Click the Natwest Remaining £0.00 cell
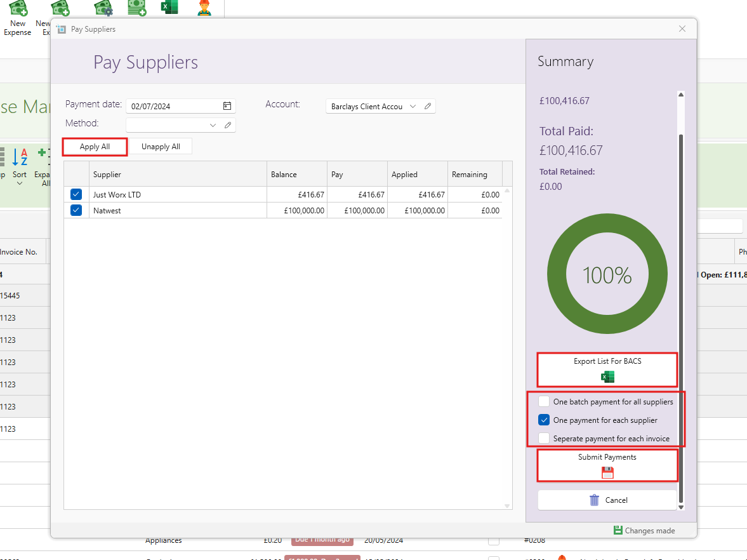 click(x=475, y=211)
